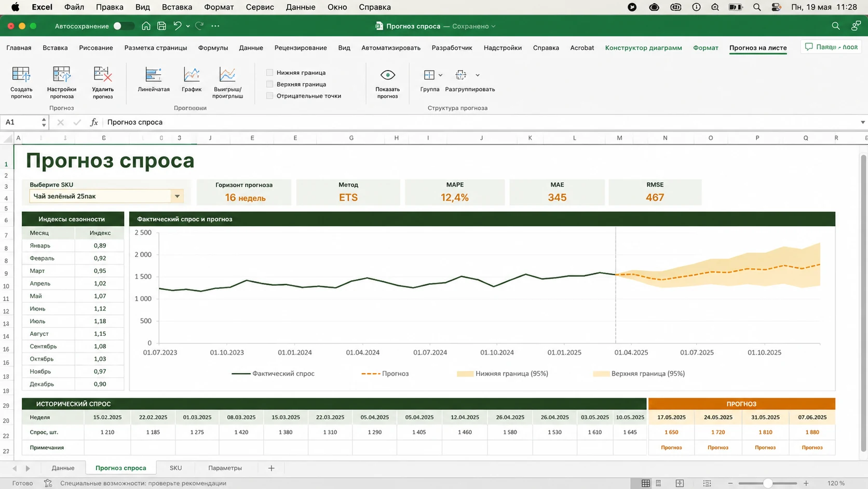Expand the Группа dropdown arrow
868x489 pixels.
point(440,75)
